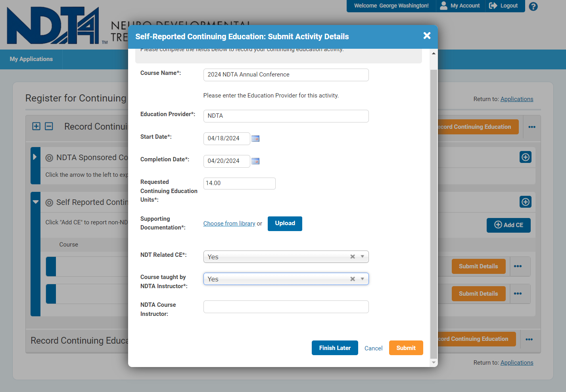Collapse all sections with the minus box icon
This screenshot has width=566, height=392.
pyautogui.click(x=49, y=126)
